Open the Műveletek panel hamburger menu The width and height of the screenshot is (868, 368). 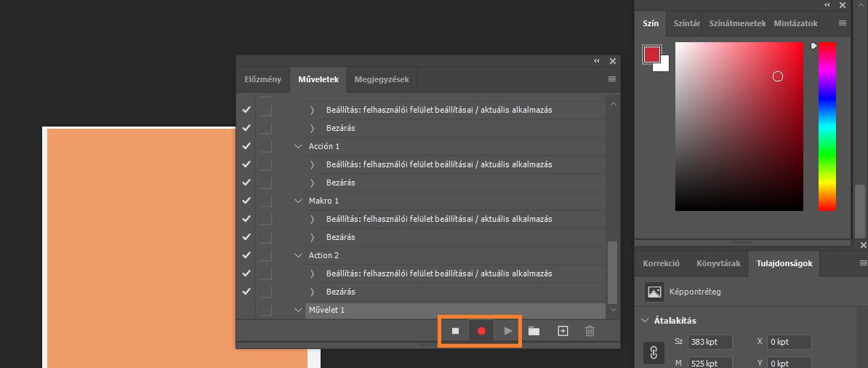pyautogui.click(x=611, y=79)
